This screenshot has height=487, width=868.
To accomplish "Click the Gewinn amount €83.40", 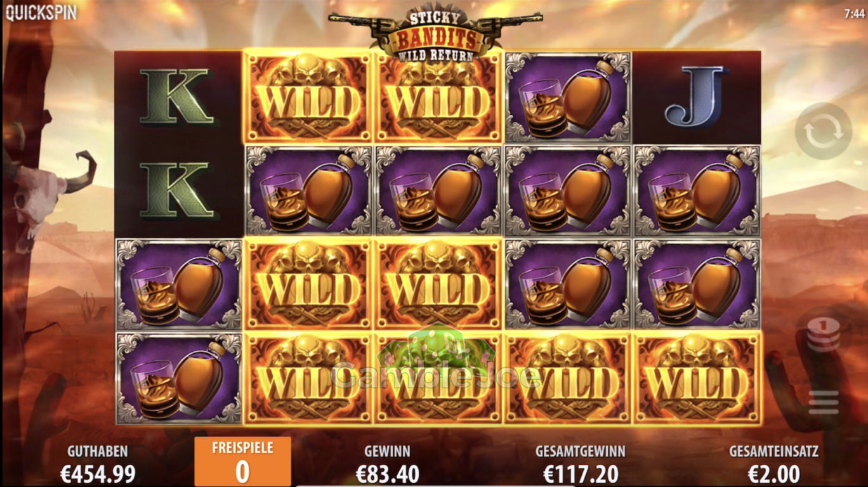I will 387,473.
